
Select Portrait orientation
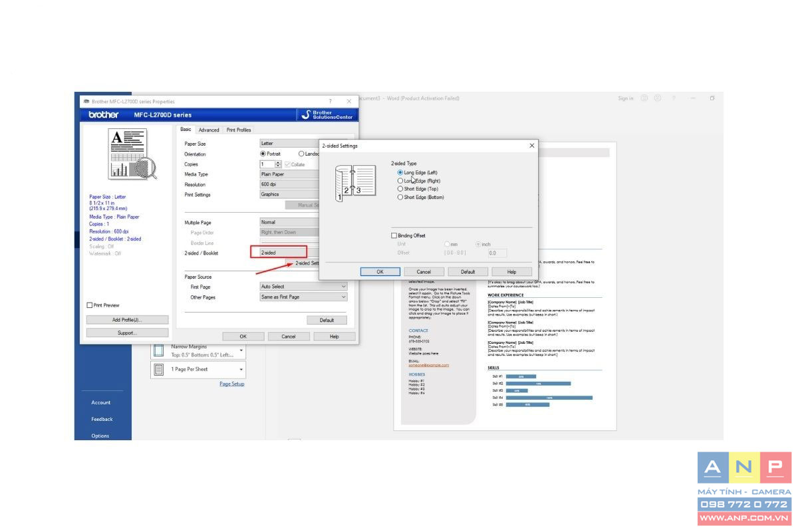pyautogui.click(x=263, y=154)
